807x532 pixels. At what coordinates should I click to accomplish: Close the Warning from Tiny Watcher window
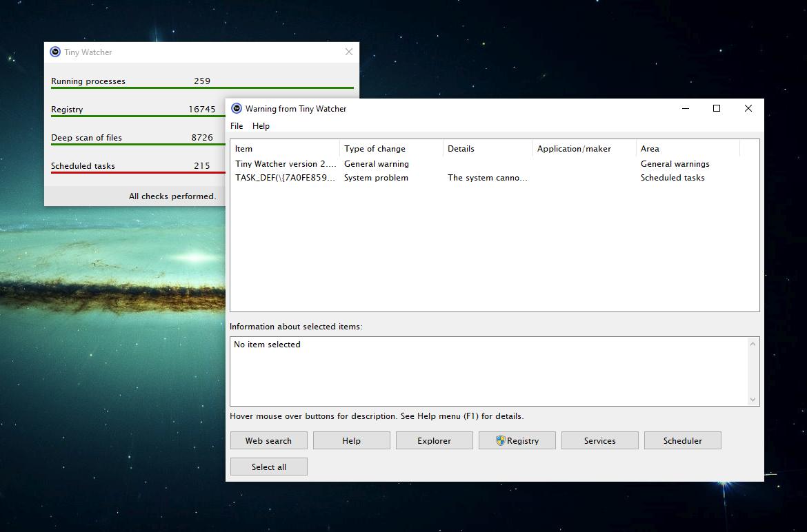click(748, 108)
